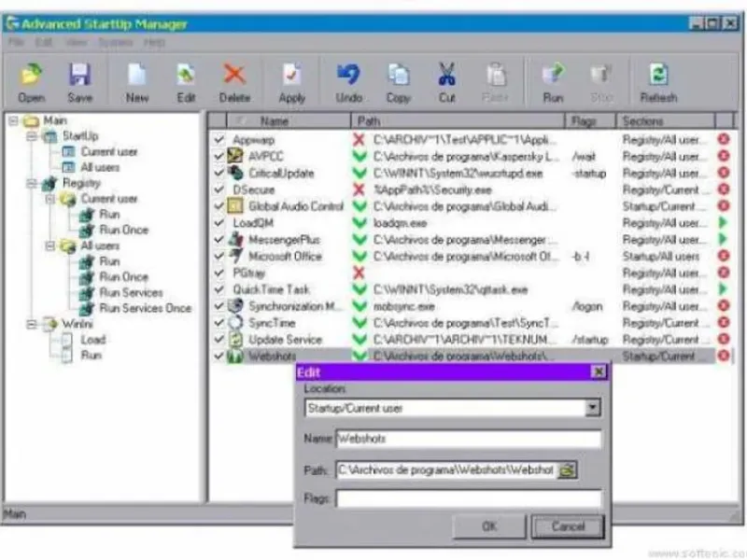
Task: Click the Name input field with Webshots
Action: pyautogui.click(x=469, y=439)
